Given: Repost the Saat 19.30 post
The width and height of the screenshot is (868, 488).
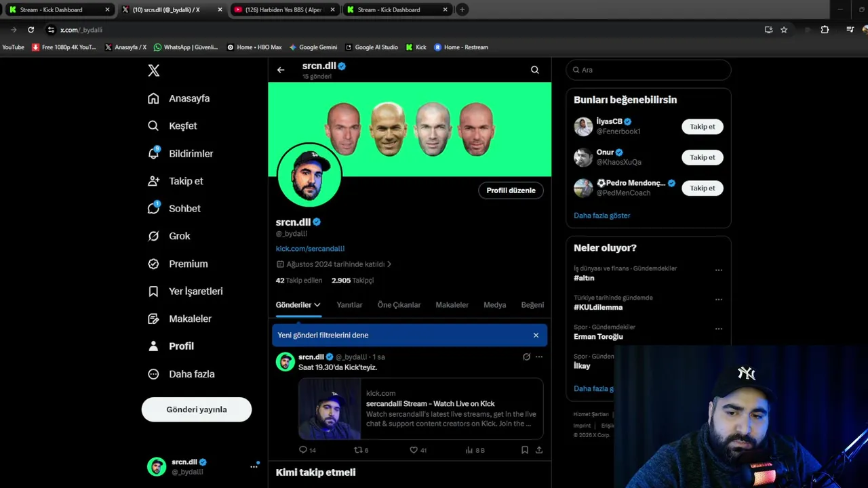Looking at the screenshot, I should tap(359, 449).
